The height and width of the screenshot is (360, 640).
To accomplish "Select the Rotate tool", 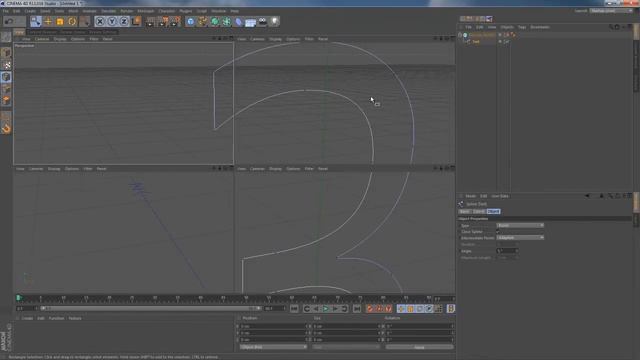I will point(72,21).
